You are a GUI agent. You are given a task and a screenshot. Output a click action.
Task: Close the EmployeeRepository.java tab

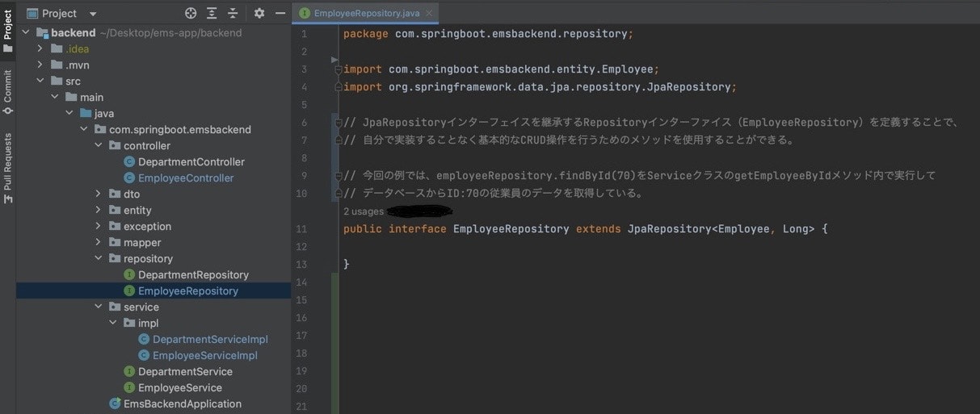click(428, 13)
